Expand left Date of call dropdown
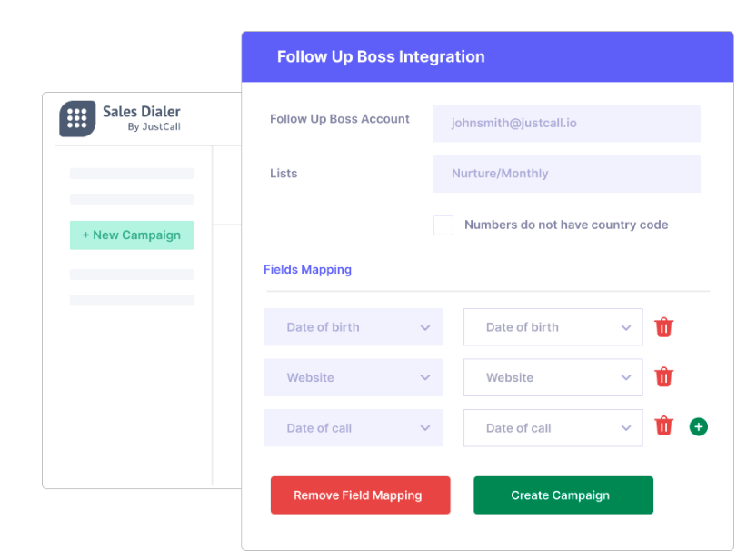Screen dimensions: 747x560 tap(353, 428)
